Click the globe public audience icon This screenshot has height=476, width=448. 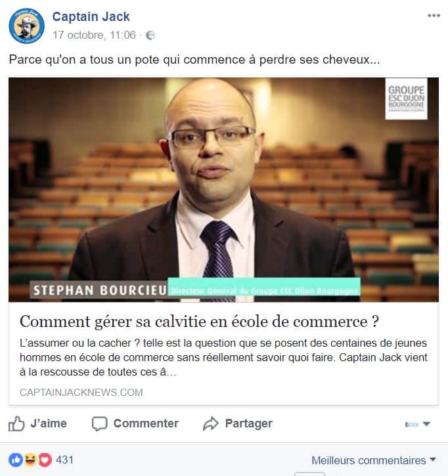click(150, 35)
